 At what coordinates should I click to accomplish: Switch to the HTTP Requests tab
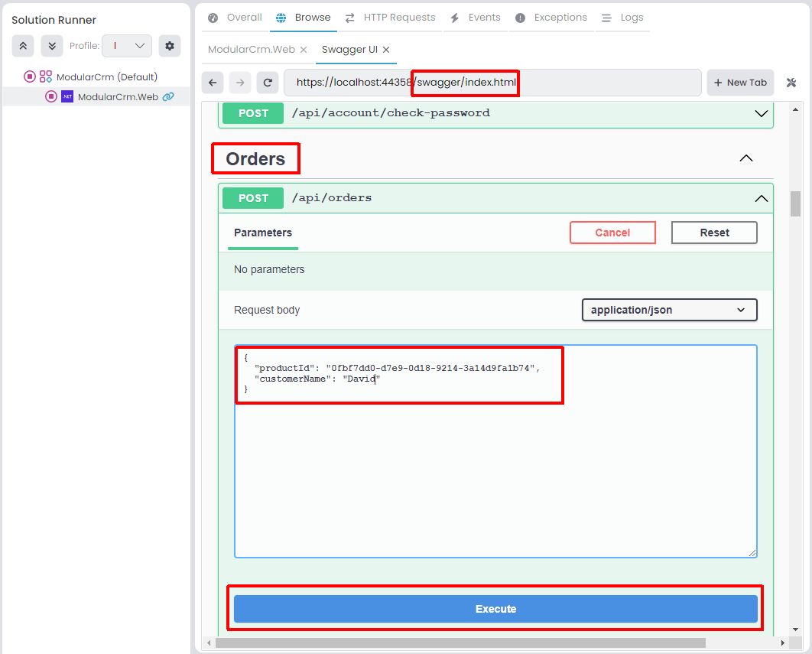(x=391, y=18)
